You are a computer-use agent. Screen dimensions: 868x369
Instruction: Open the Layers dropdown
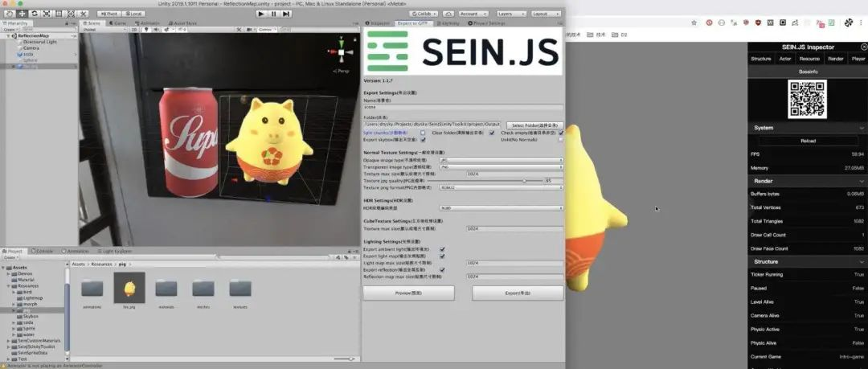(x=511, y=14)
